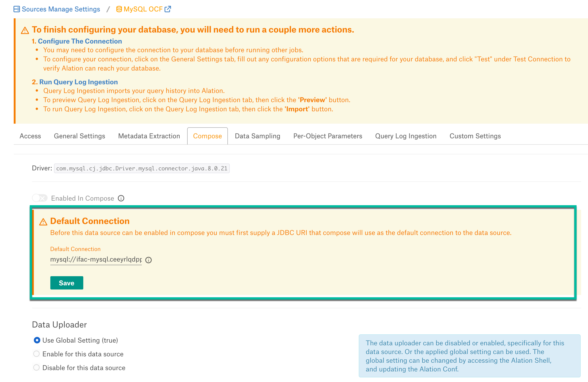Open Metadata Extraction tab
The width and height of the screenshot is (588, 382).
[x=149, y=136]
